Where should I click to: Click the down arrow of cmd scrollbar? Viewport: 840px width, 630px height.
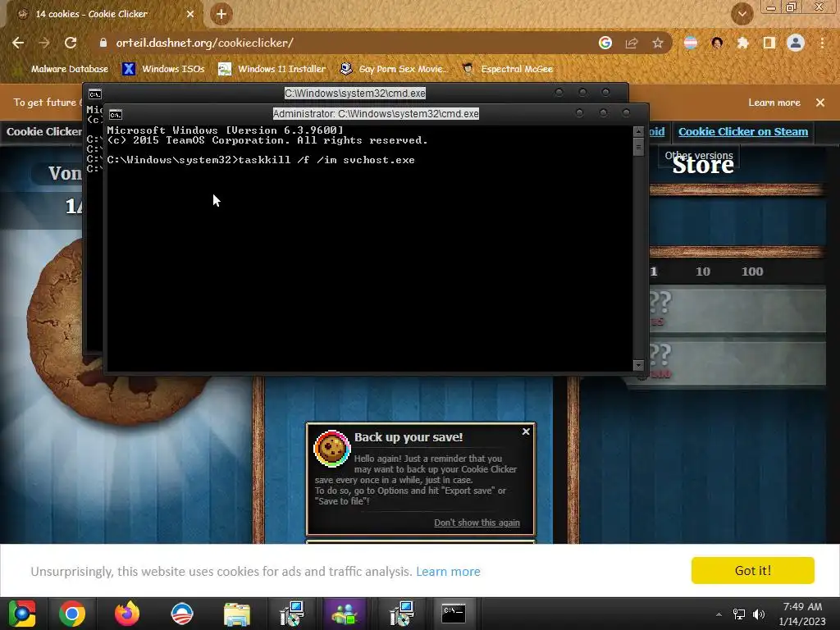(x=638, y=365)
